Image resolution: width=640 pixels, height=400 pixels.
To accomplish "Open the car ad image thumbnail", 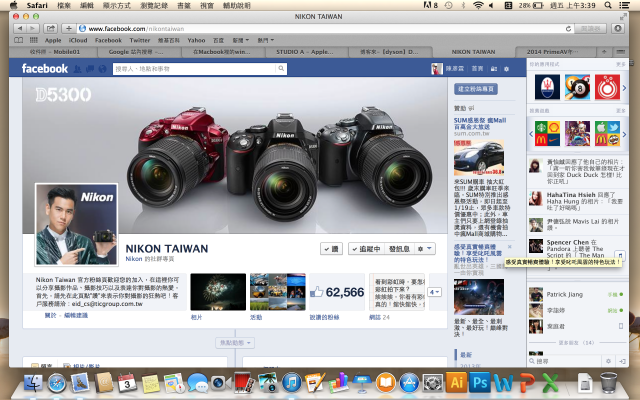I will pyautogui.click(x=479, y=158).
